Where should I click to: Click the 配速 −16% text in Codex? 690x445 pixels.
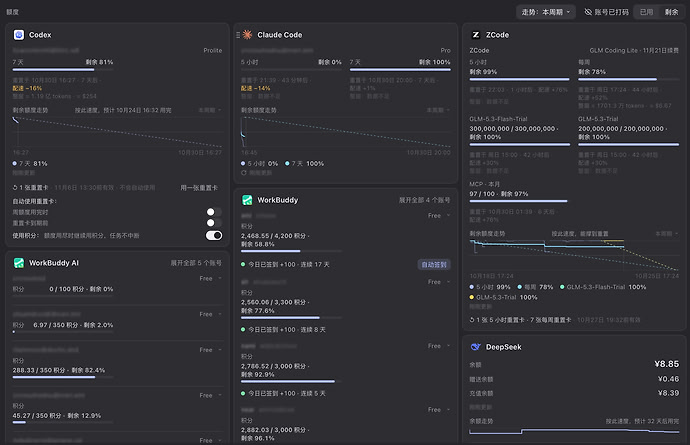[x=27, y=88]
